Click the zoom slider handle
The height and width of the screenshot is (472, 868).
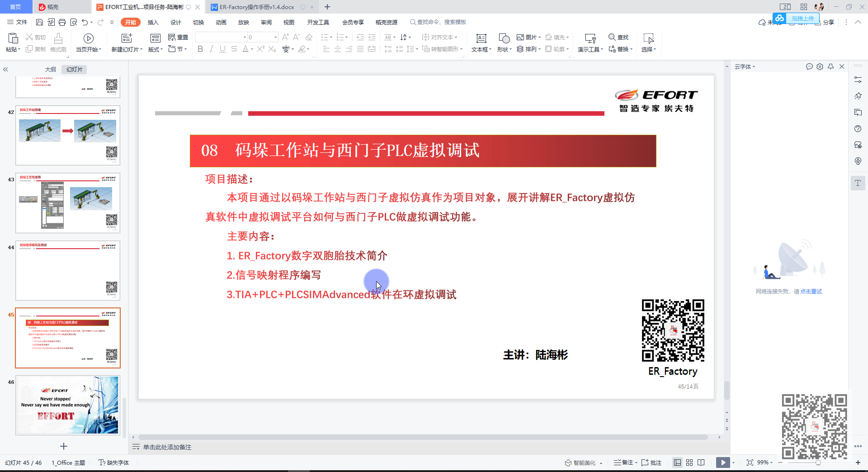click(x=818, y=463)
